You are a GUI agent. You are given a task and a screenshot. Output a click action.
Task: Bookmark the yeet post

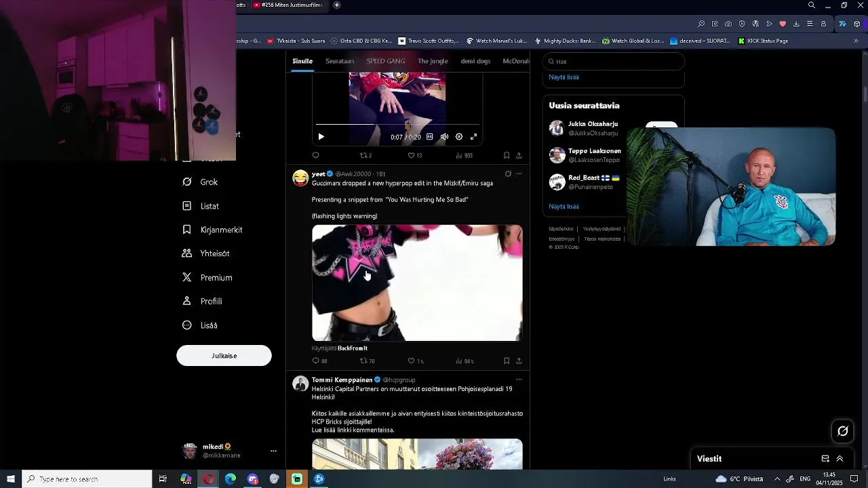(507, 361)
